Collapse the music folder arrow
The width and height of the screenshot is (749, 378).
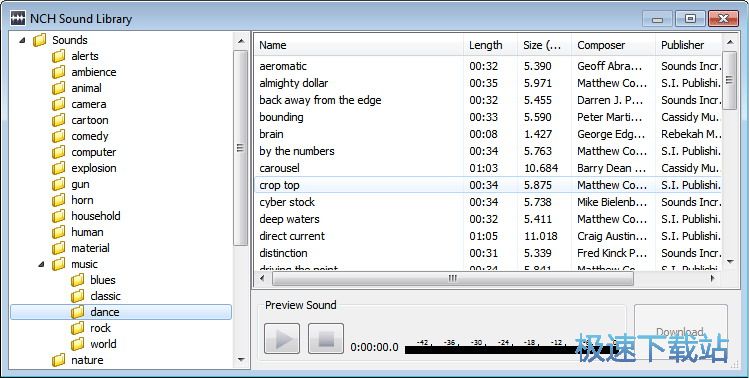[42, 264]
